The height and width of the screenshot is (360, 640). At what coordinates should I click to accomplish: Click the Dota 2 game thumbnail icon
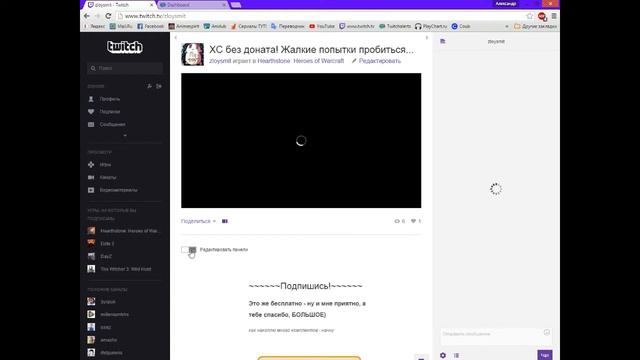(x=91, y=243)
